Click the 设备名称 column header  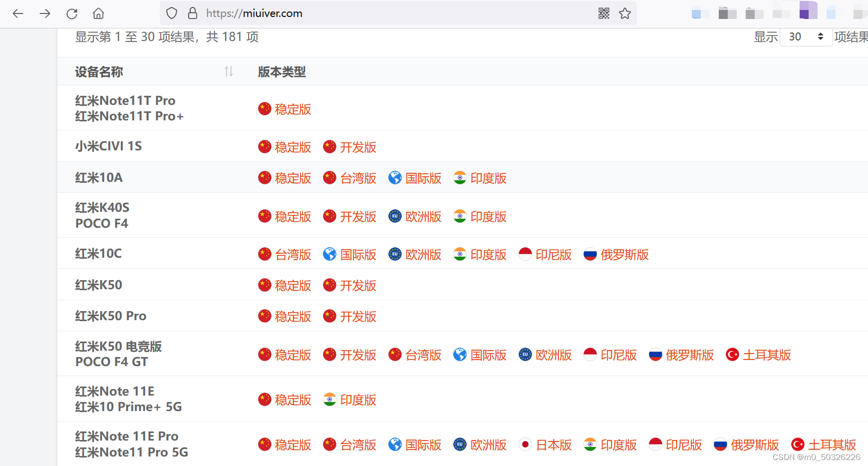[x=99, y=72]
